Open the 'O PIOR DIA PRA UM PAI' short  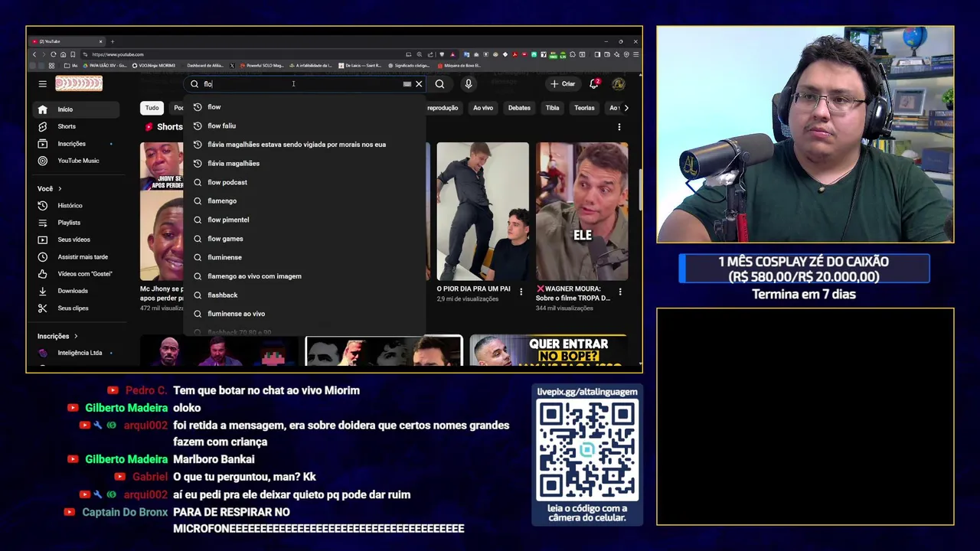(482, 211)
